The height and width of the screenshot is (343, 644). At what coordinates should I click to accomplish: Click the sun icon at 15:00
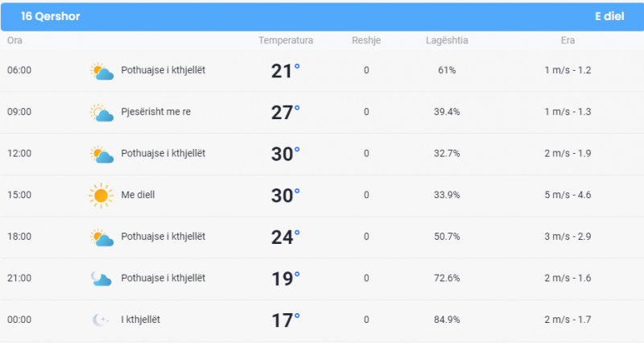pyautogui.click(x=101, y=196)
